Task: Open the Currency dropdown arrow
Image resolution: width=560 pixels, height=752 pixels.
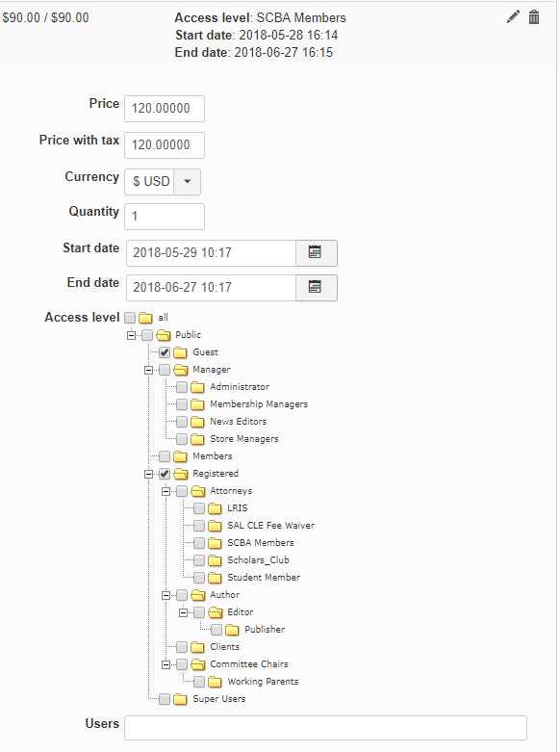Action: (188, 182)
